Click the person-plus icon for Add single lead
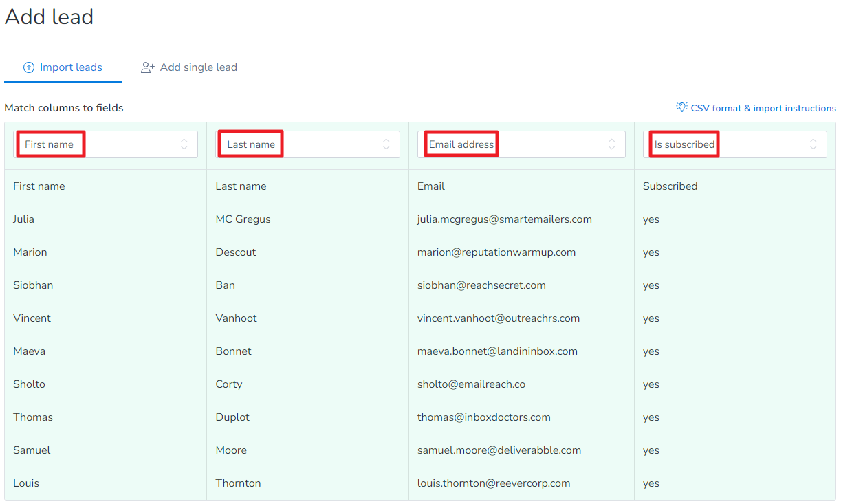Screen dimensions: 841x504 click(x=147, y=67)
